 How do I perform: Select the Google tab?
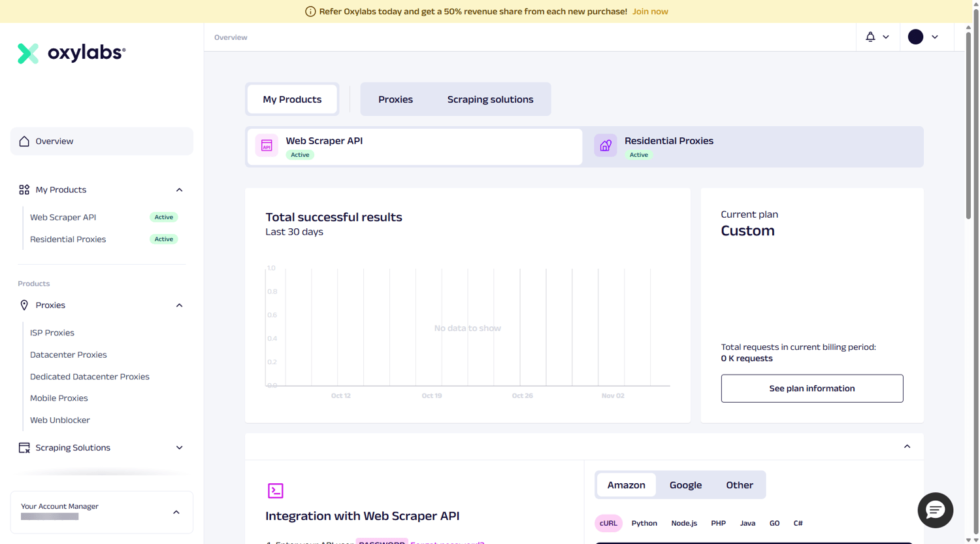pos(685,485)
